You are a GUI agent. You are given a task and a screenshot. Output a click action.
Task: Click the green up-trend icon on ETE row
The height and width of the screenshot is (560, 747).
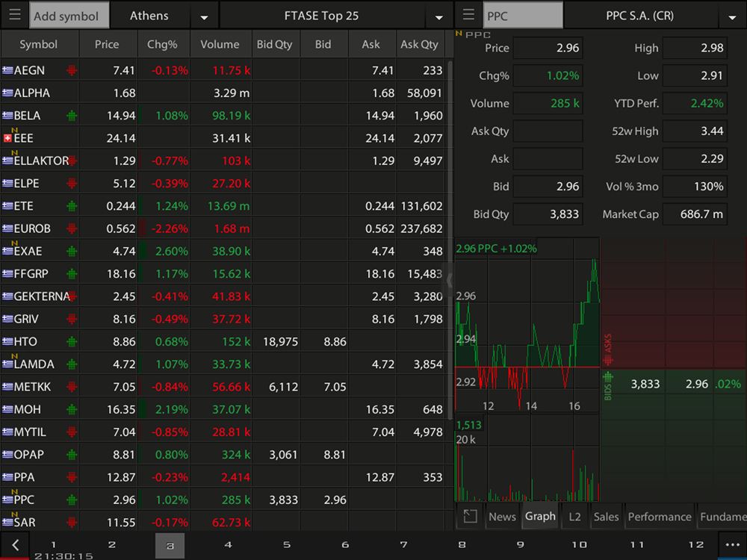pos(72,206)
